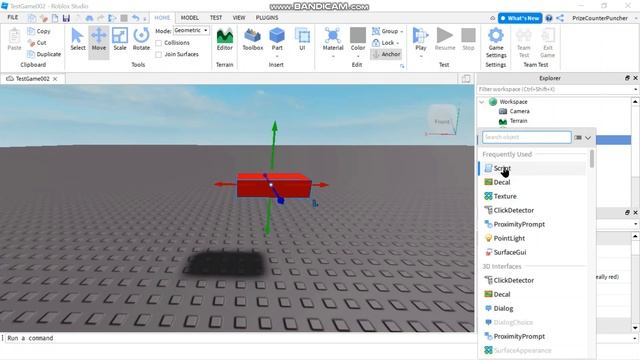Click the Filter workspace field
The height and width of the screenshot is (360, 640).
(x=555, y=89)
